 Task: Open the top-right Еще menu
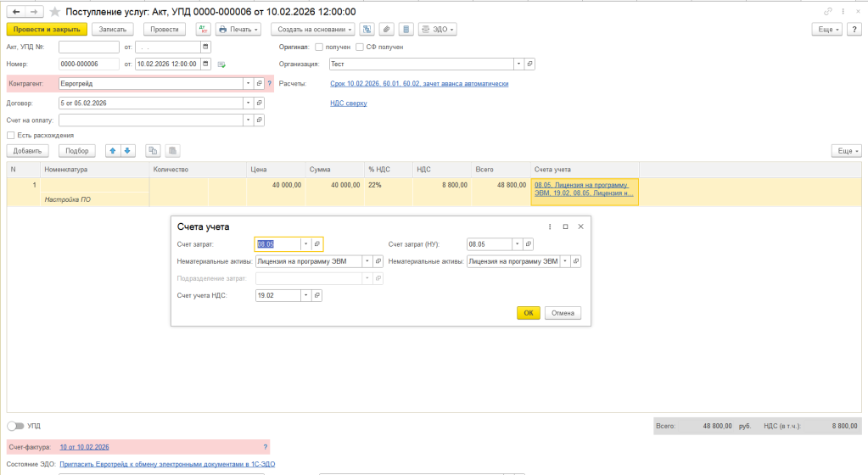pyautogui.click(x=827, y=30)
